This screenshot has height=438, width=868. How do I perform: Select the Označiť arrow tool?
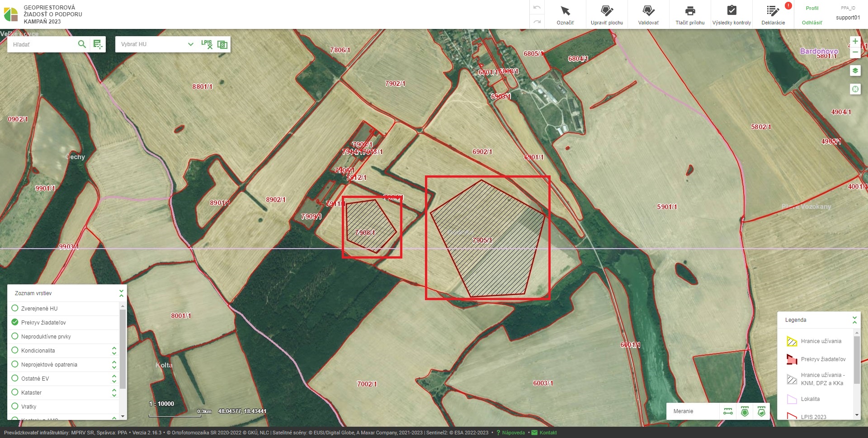[x=565, y=15]
